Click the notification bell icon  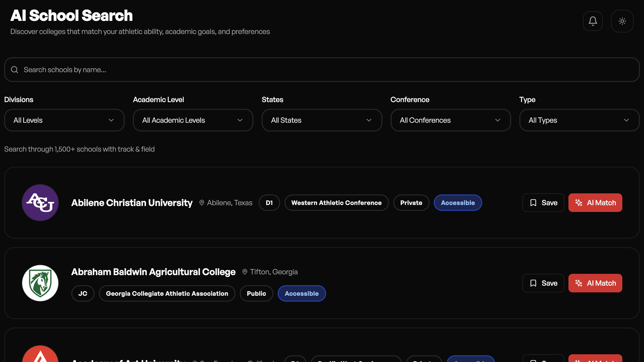(x=593, y=21)
